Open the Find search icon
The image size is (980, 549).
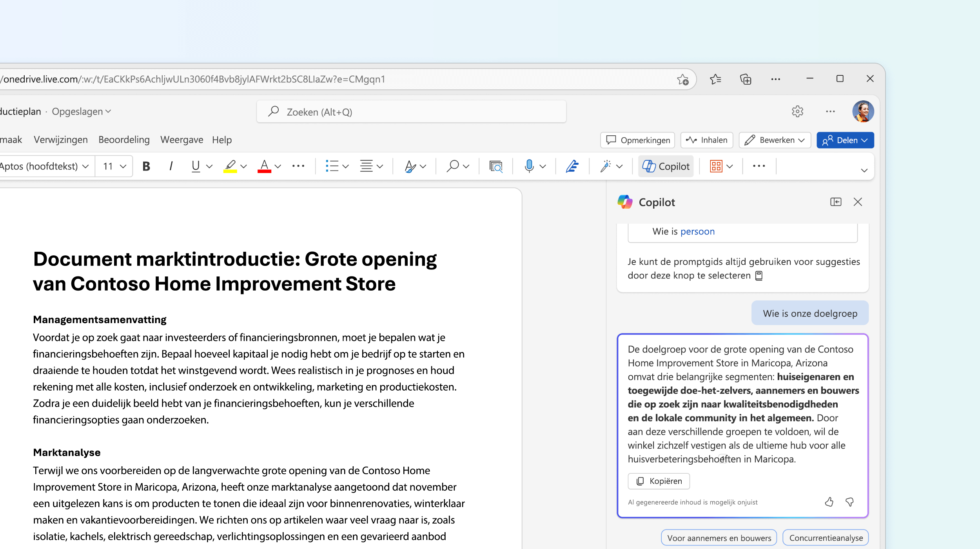click(453, 166)
